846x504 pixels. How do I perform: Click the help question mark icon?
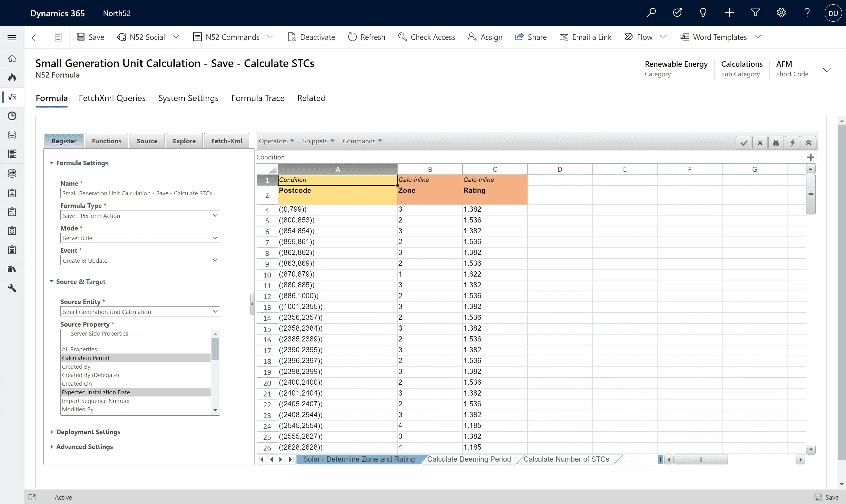807,13
